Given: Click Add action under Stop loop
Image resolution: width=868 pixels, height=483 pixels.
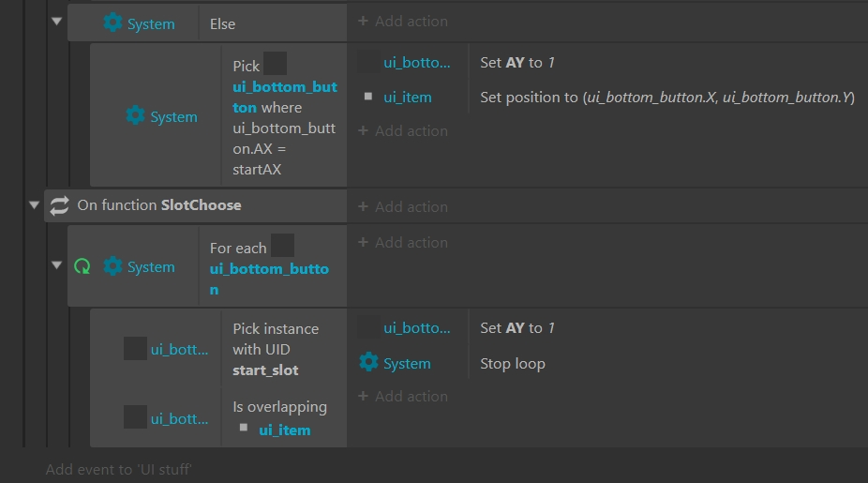Looking at the screenshot, I should click(403, 396).
